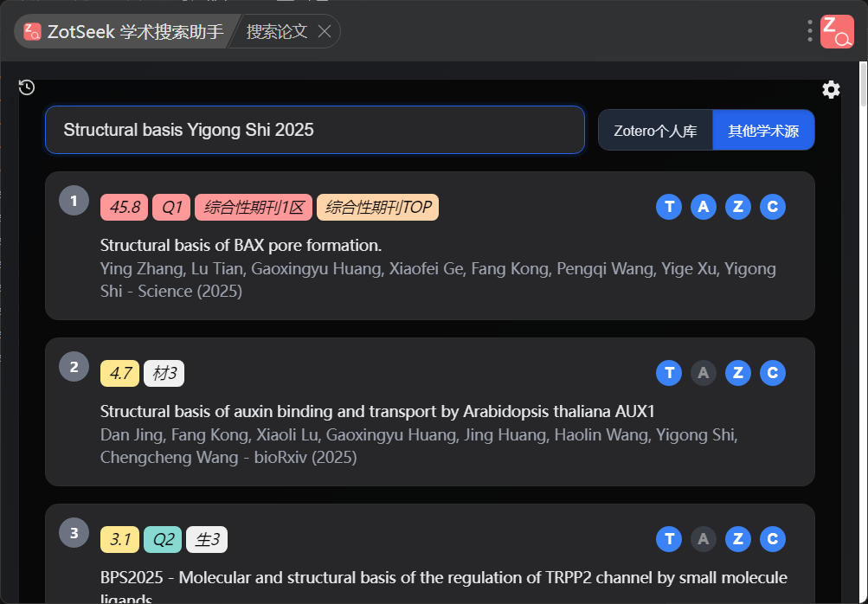868x604 pixels.
Task: Click result number 1 circle
Action: [x=74, y=201]
